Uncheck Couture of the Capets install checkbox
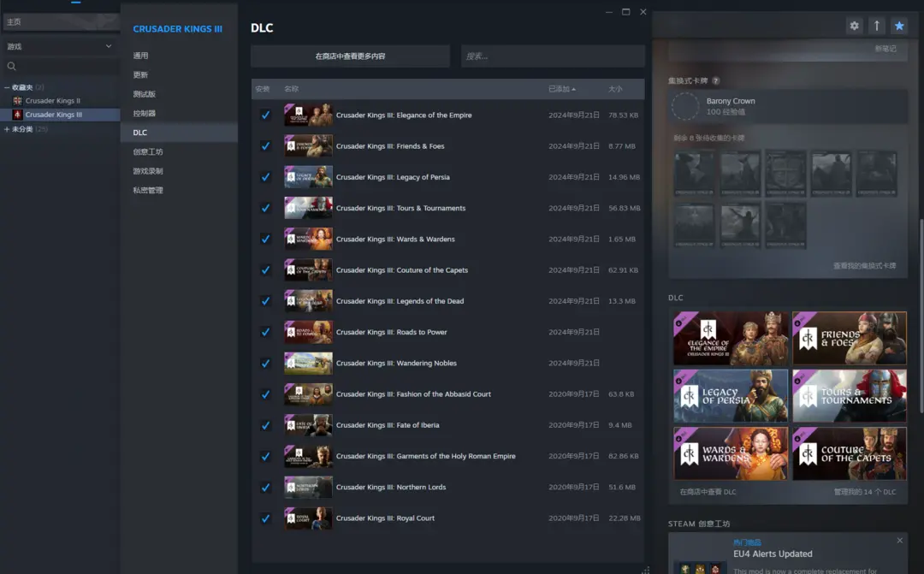This screenshot has height=574, width=924. pyautogui.click(x=266, y=270)
